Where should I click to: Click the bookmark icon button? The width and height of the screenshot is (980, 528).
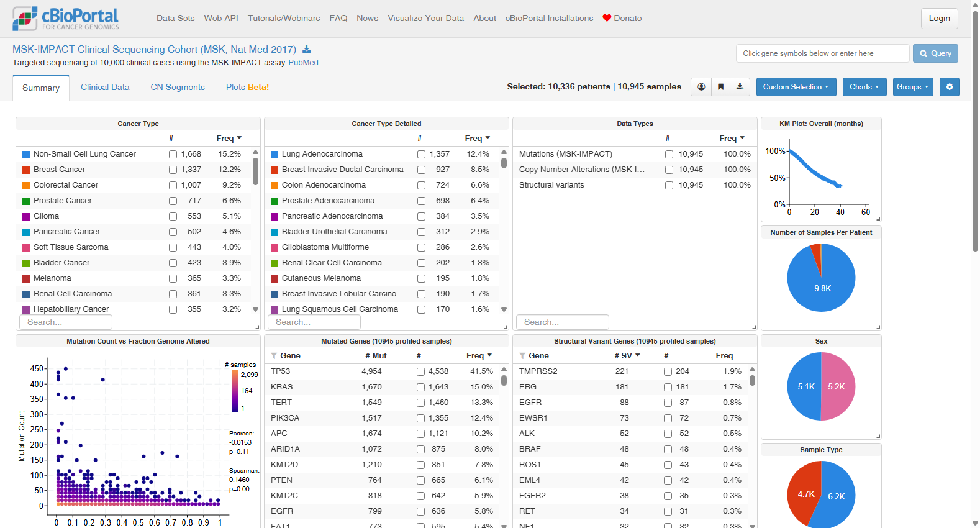tap(720, 87)
